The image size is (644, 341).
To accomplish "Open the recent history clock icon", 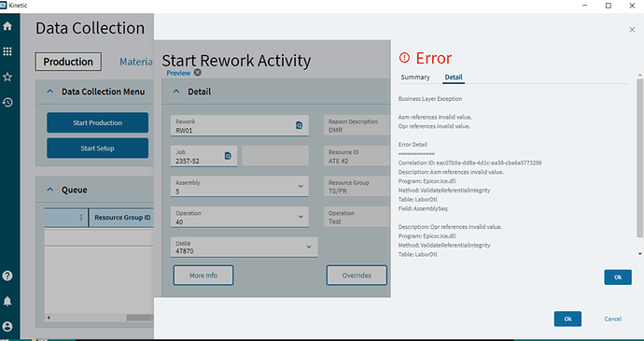I will (x=7, y=103).
